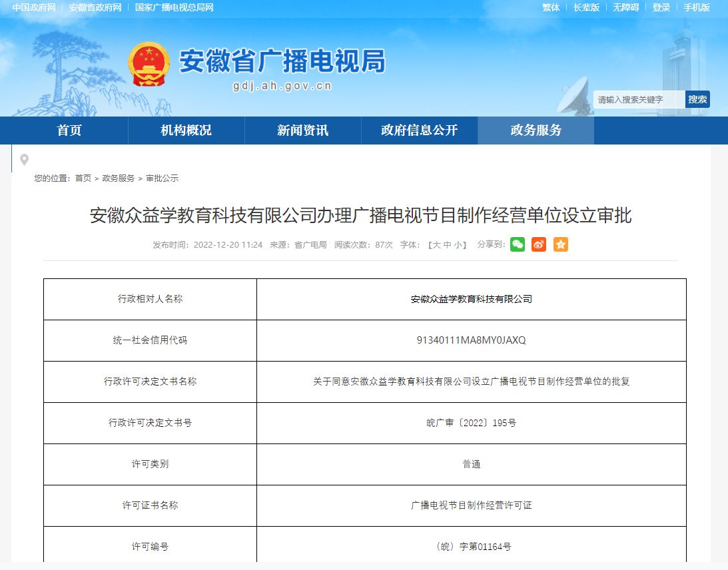Viewport: 728px width, 570px height.
Task: Share the article via the WeChat icon
Action: (x=516, y=244)
